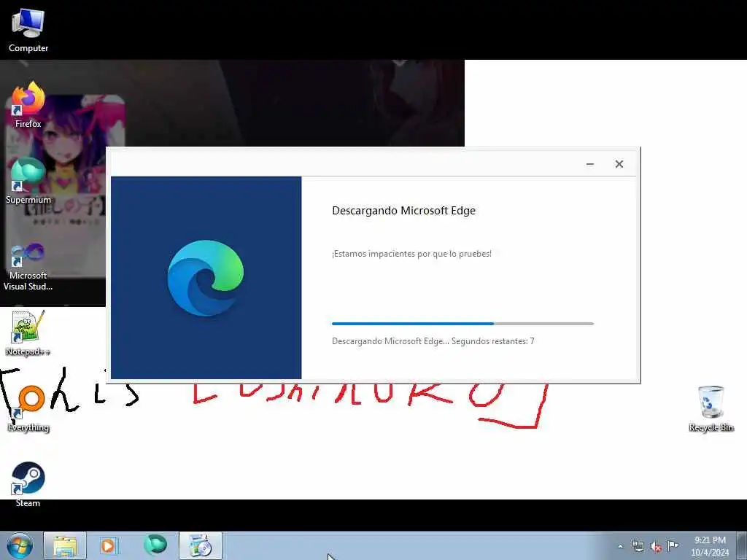The width and height of the screenshot is (747, 560).
Task: Show hidden tray icons arrow
Action: point(620,546)
